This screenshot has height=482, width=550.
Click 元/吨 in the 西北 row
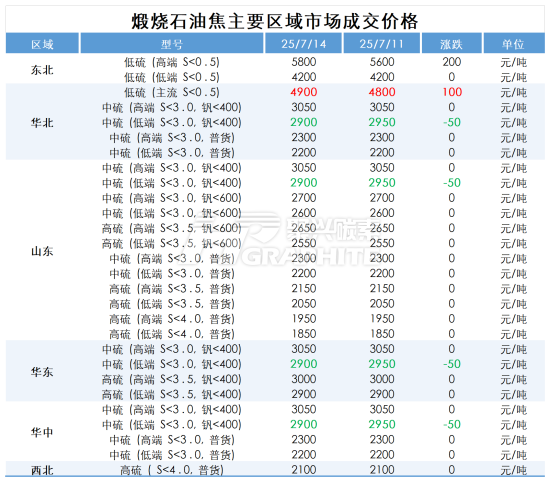(514, 470)
